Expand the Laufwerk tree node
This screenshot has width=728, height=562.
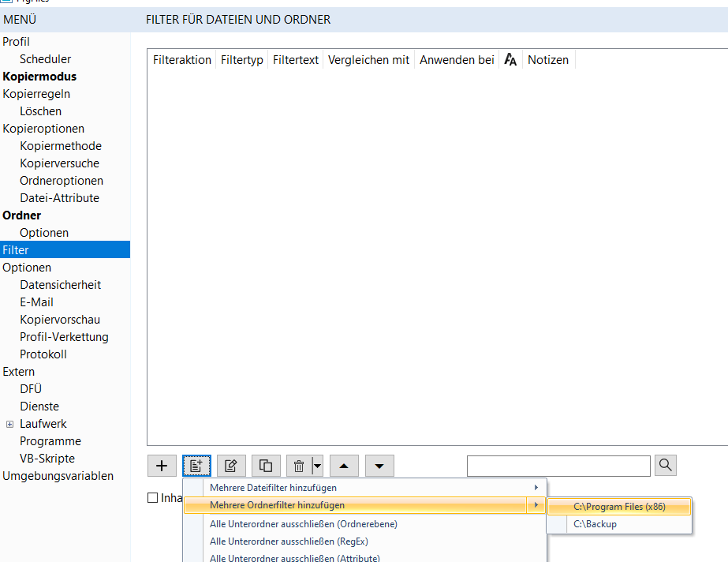tap(9, 424)
